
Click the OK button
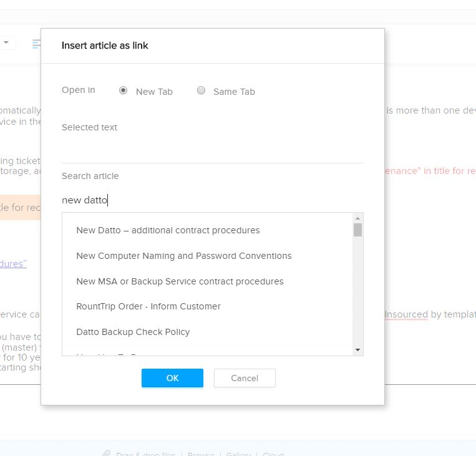click(x=172, y=378)
